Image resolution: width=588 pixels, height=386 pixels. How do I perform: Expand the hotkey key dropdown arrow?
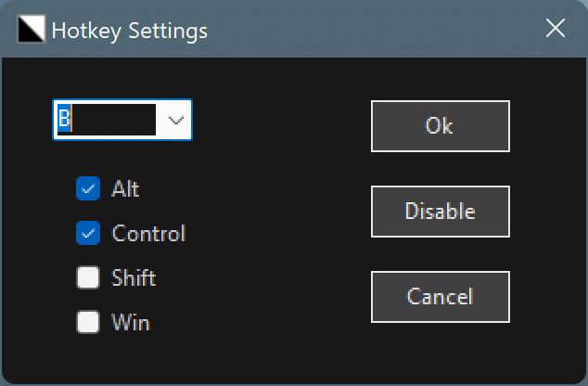point(175,120)
